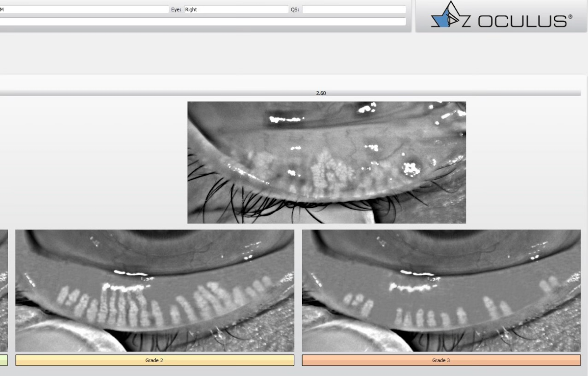Click the OCULUS wordmark text
Image resolution: width=588 pixels, height=376 pixels.
[x=522, y=21]
